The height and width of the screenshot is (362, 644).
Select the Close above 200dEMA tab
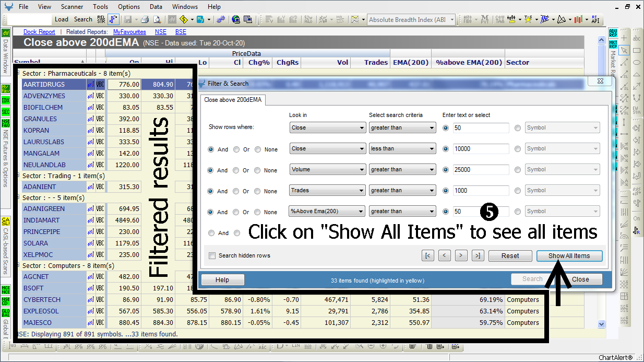pyautogui.click(x=233, y=100)
